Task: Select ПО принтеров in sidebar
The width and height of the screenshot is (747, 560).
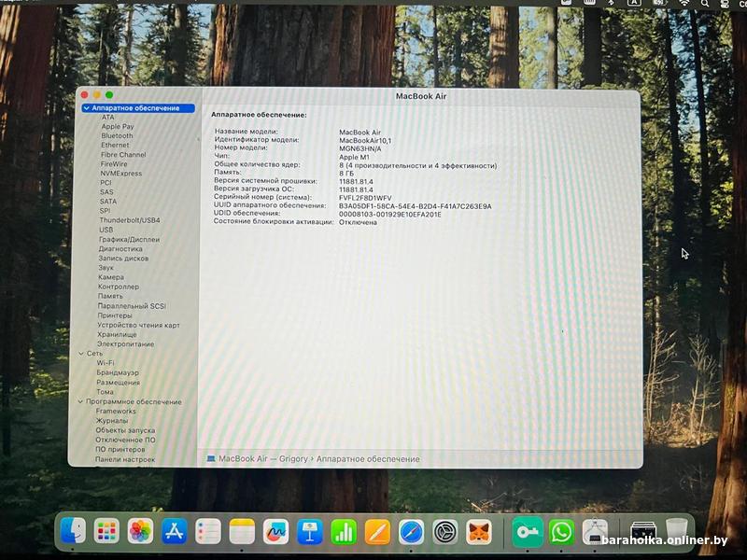Action: coord(120,450)
